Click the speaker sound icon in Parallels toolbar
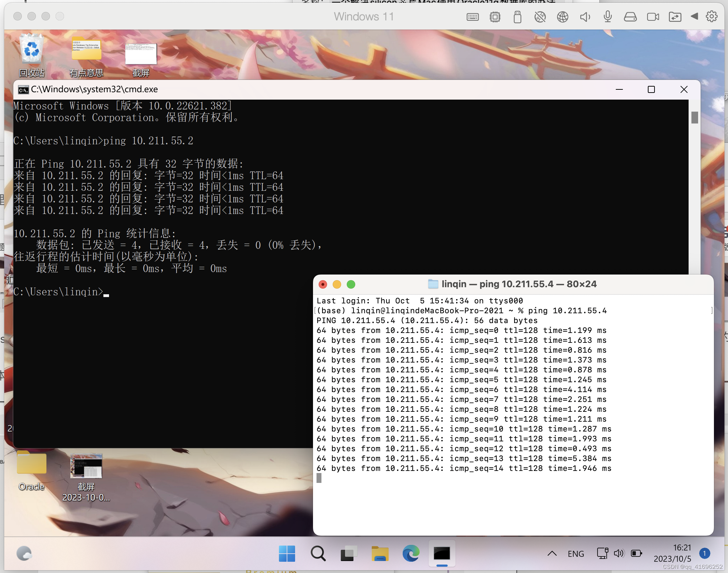Screen dimensions: 728x573 (x=585, y=17)
